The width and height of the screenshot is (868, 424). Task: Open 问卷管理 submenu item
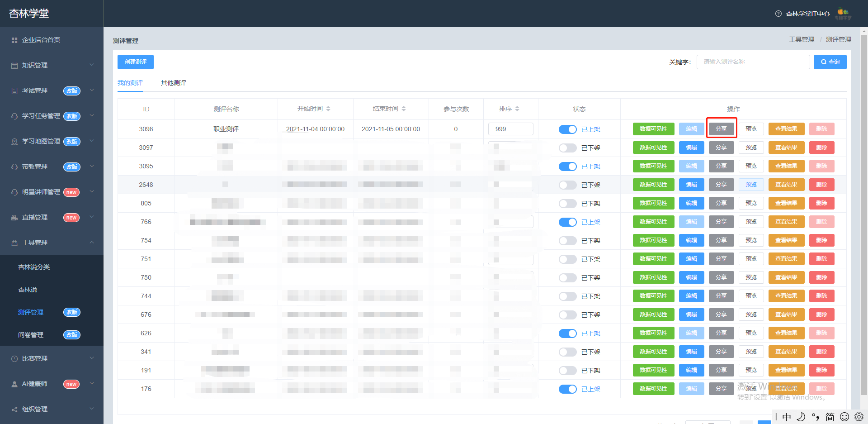pyautogui.click(x=31, y=335)
